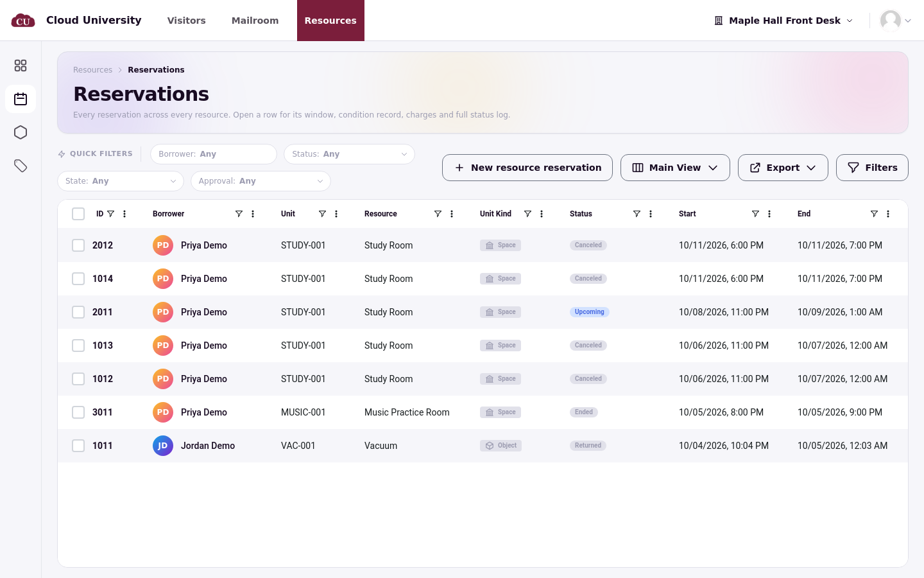This screenshot has width=924, height=578.
Task: Toggle the select-all checkbox in header
Action: coord(78,214)
